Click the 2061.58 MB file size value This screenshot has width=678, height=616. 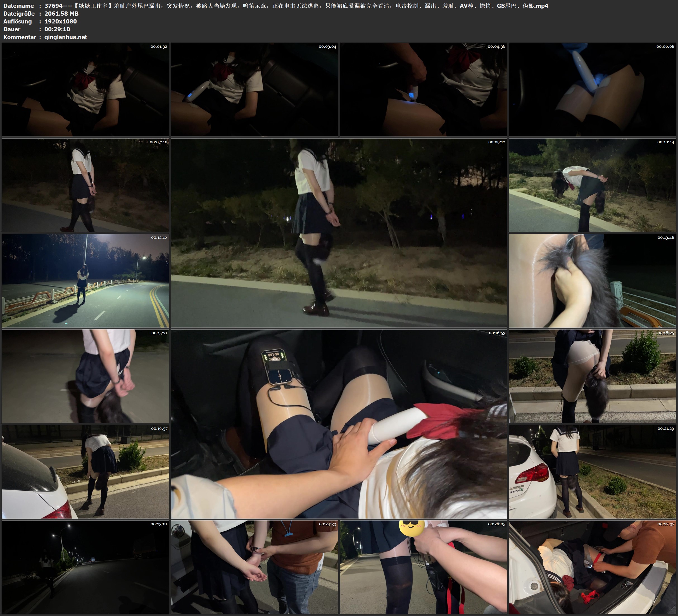61,13
